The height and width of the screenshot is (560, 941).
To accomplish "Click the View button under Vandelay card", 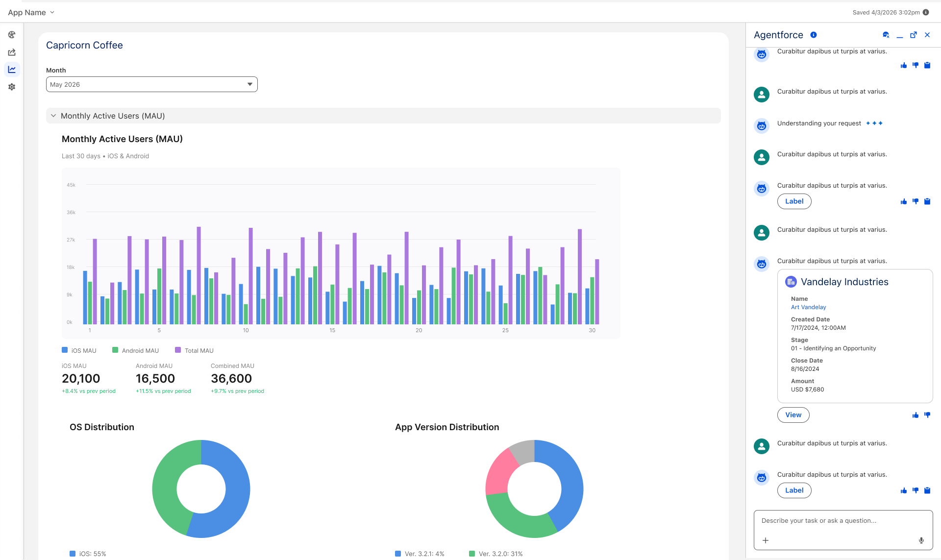I will tap(793, 415).
